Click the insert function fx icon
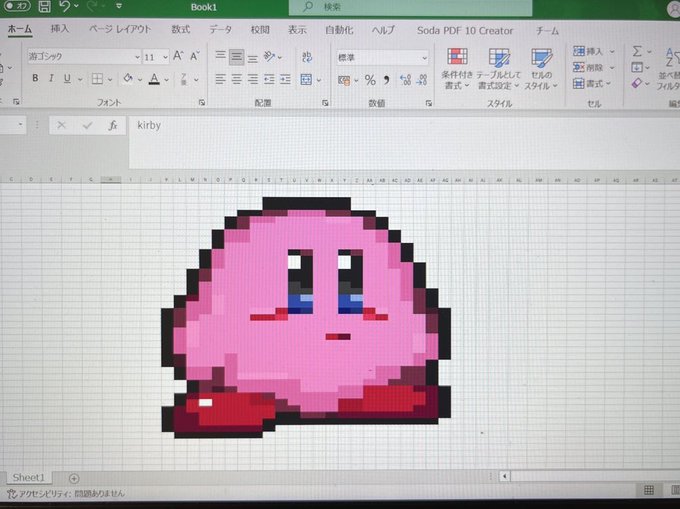680x509 pixels. 113,125
